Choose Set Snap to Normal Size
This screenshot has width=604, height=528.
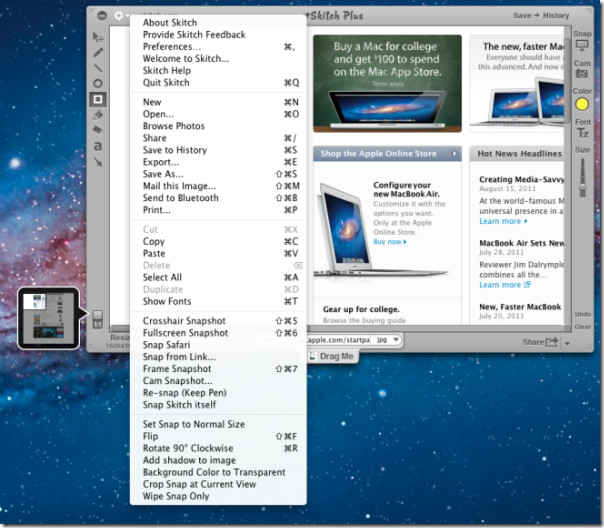(x=218, y=424)
